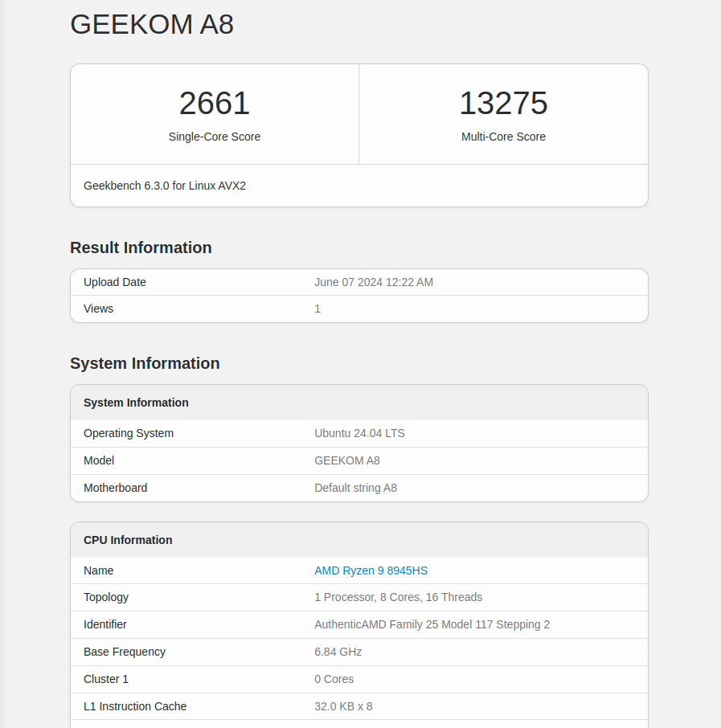Open the AMD Ryzen 9 8945HS link
The image size is (721, 728).
tap(371, 571)
